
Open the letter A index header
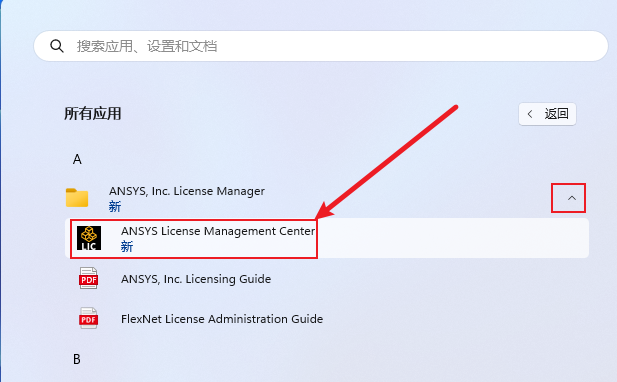click(77, 159)
